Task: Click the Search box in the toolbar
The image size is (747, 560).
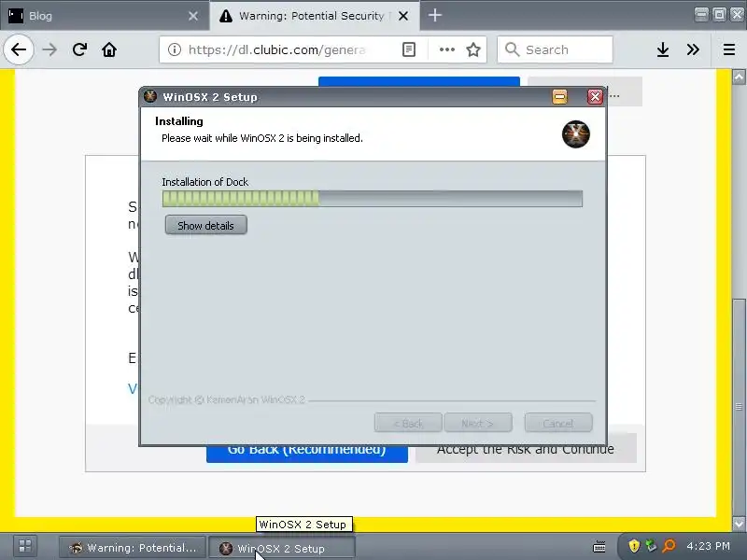Action: pos(555,49)
